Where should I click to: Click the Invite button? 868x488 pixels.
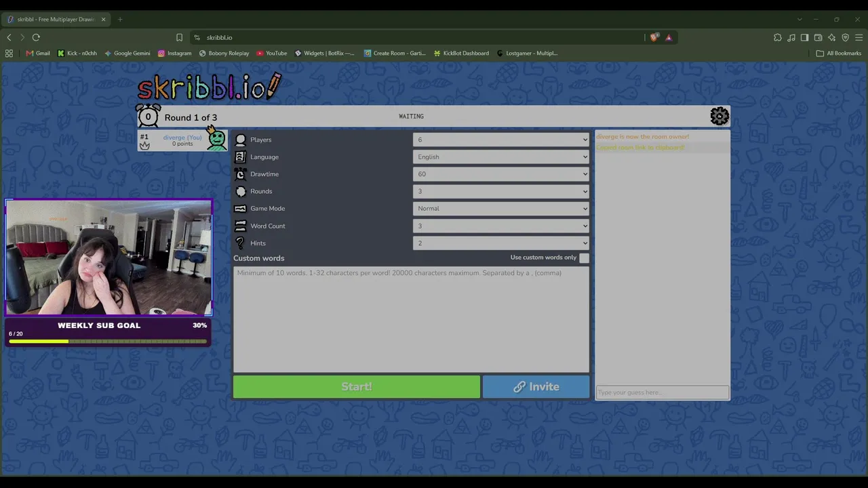536,387
